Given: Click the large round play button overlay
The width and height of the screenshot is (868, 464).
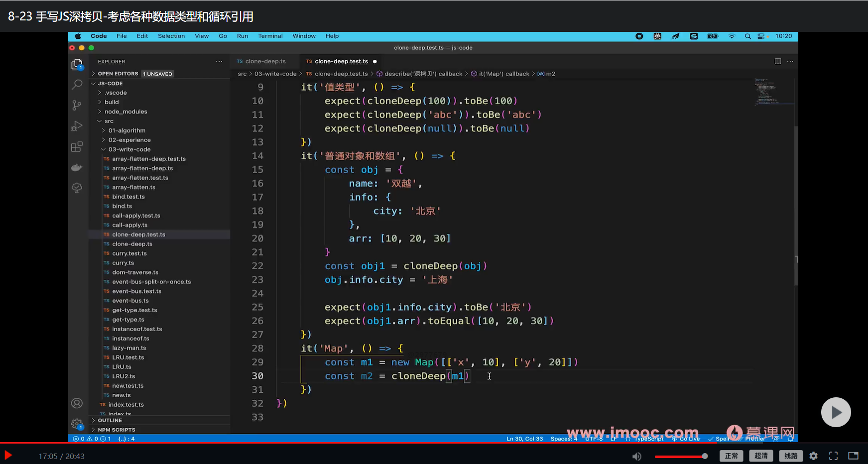Looking at the screenshot, I should 836,412.
